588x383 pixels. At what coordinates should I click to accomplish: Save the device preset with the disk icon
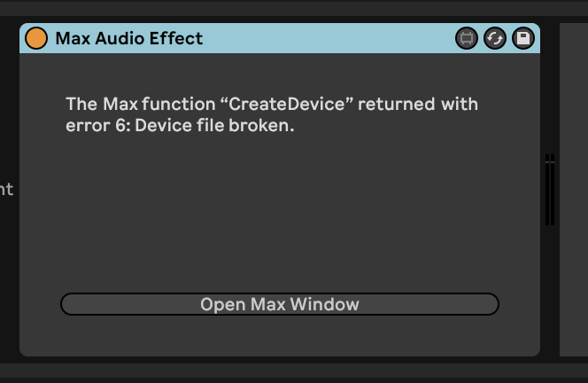523,38
